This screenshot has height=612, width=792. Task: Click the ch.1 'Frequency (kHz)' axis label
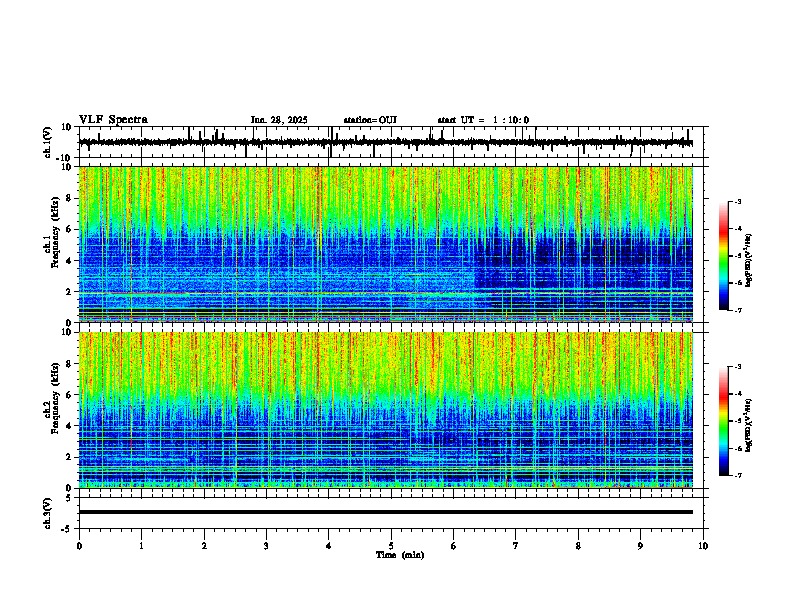click(55, 233)
